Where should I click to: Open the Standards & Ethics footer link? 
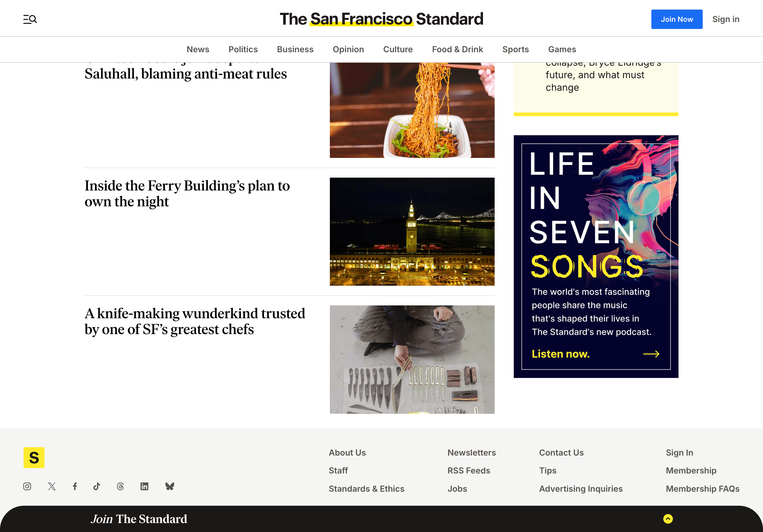coord(366,488)
